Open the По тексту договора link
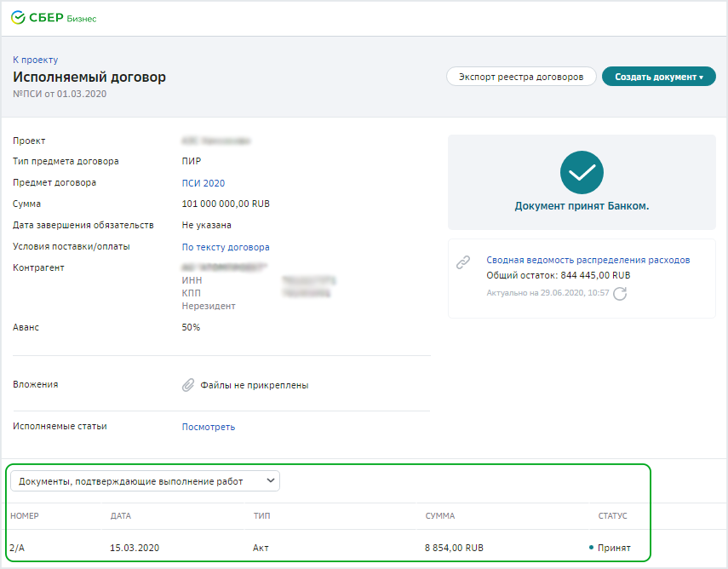The width and height of the screenshot is (728, 569). click(x=226, y=247)
